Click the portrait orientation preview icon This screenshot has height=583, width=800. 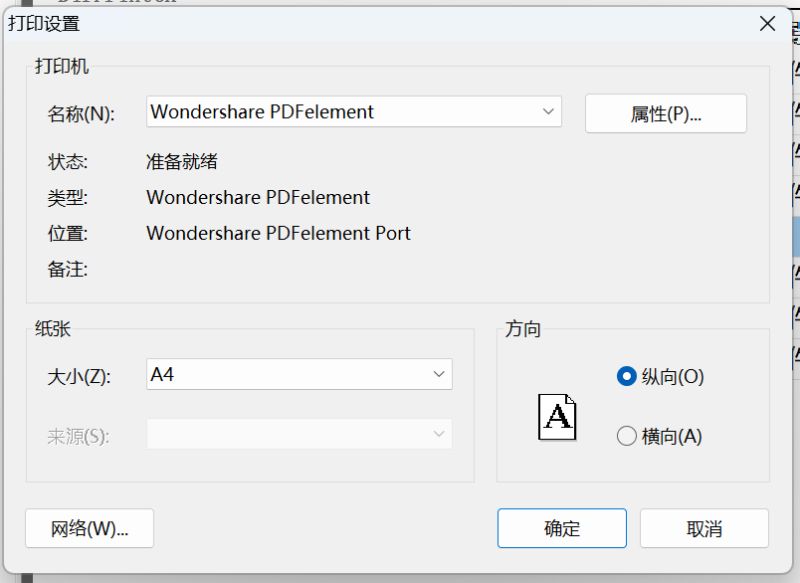tap(559, 417)
